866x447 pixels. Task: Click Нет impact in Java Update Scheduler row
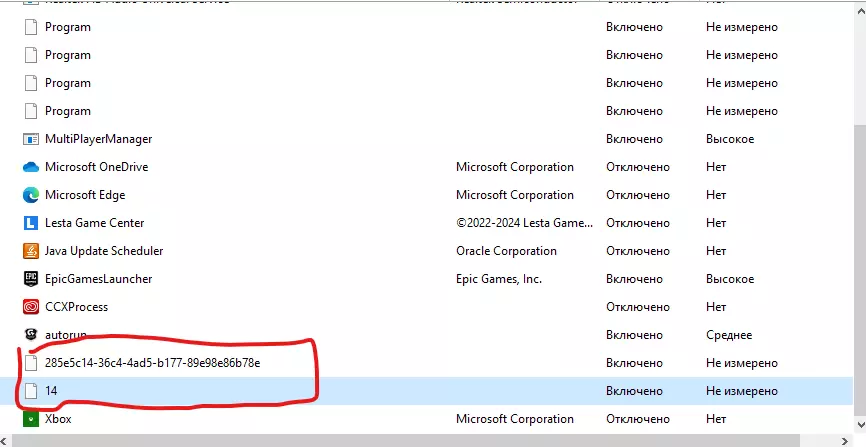pos(716,251)
